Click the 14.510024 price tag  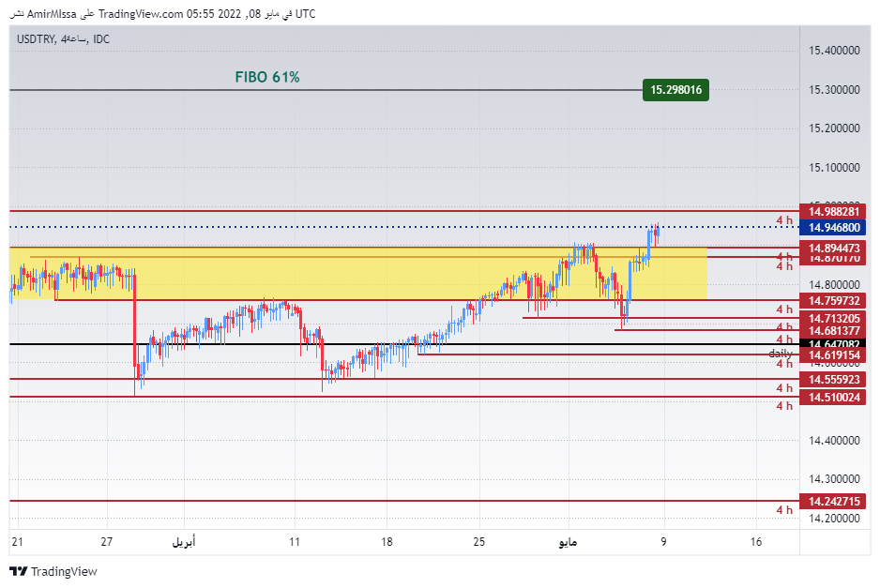833,398
